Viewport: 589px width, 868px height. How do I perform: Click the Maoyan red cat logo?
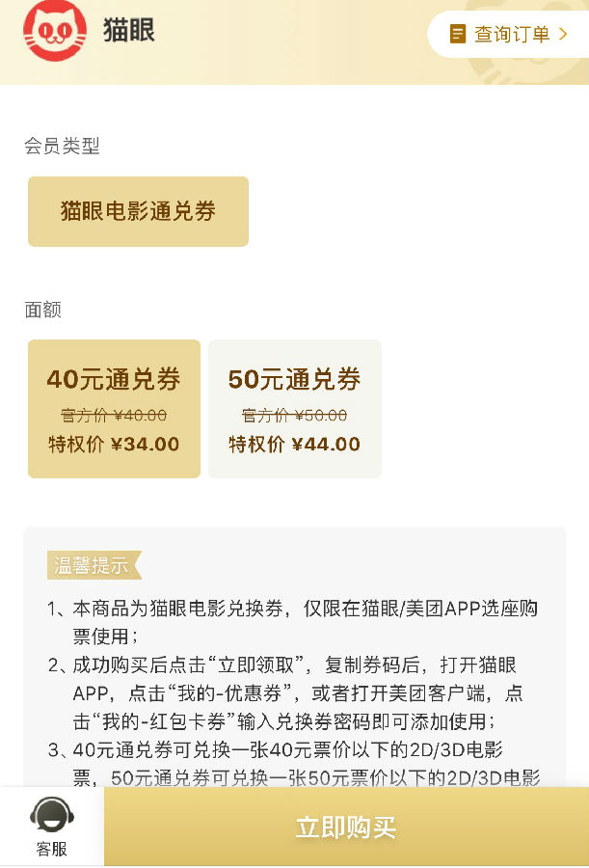pyautogui.click(x=55, y=31)
